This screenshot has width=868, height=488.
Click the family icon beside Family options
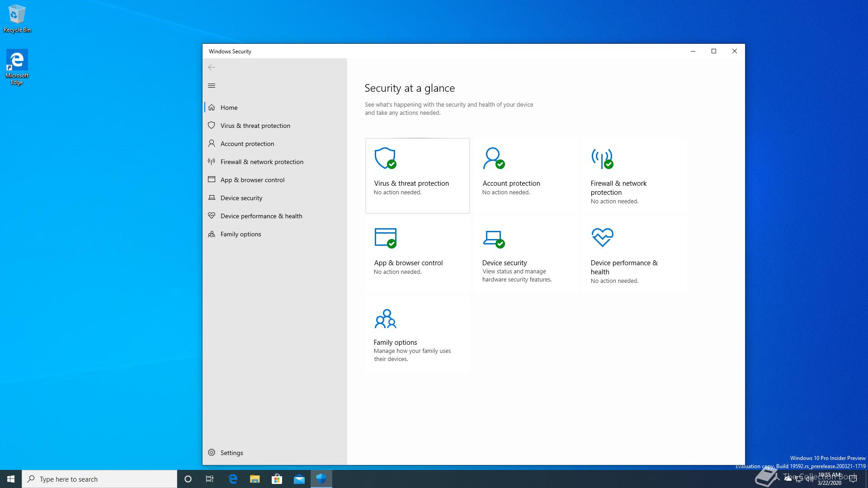coord(211,234)
